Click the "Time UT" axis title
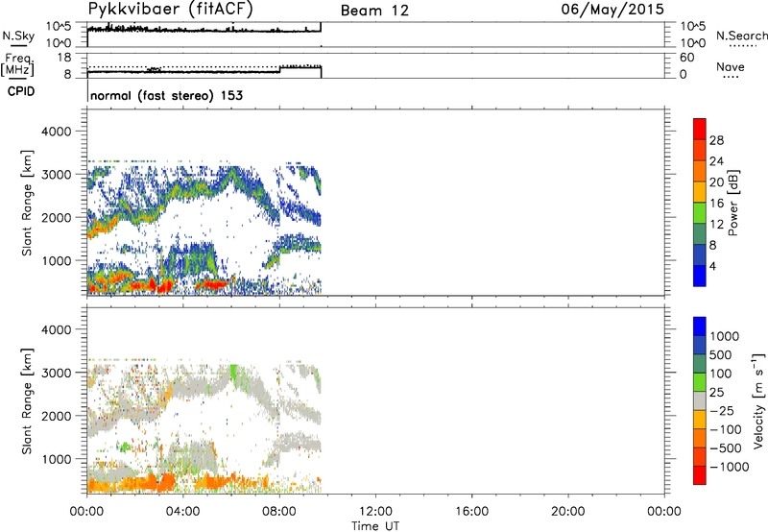Image resolution: width=768 pixels, height=532 pixels. click(x=375, y=525)
